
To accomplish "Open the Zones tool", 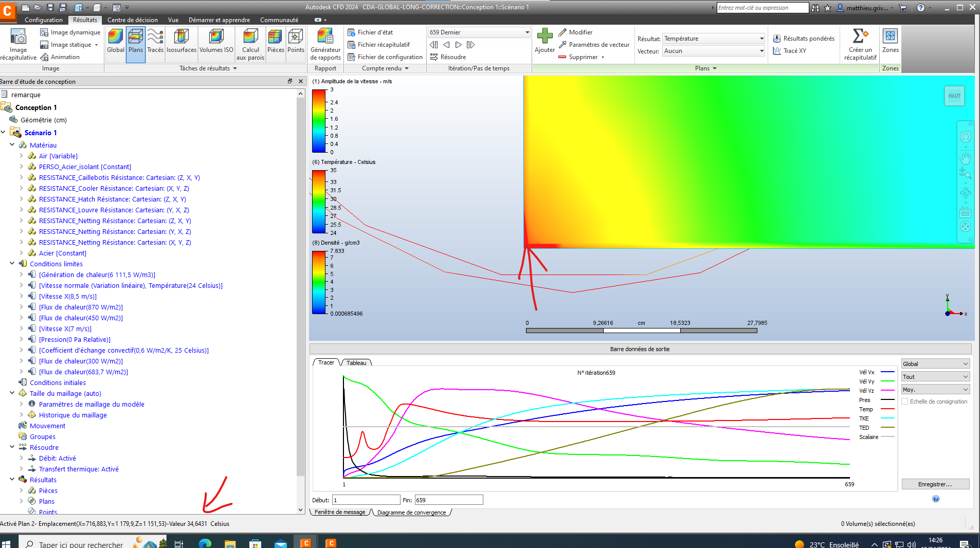I will point(890,41).
